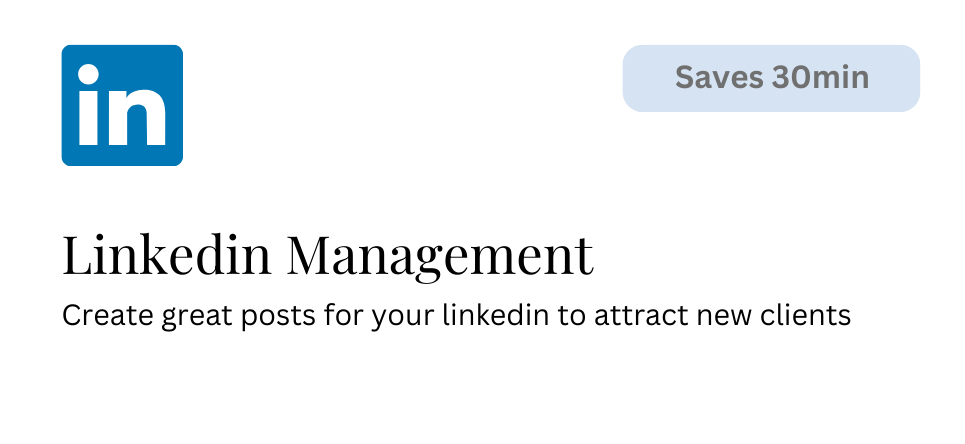
Task: Click the word "Management" in the title
Action: [x=440, y=256]
